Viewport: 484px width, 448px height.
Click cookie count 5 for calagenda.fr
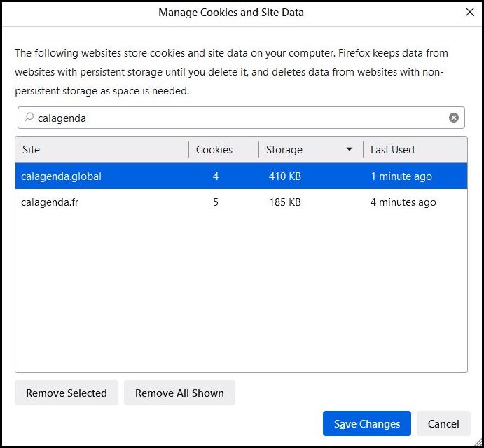pyautogui.click(x=216, y=202)
